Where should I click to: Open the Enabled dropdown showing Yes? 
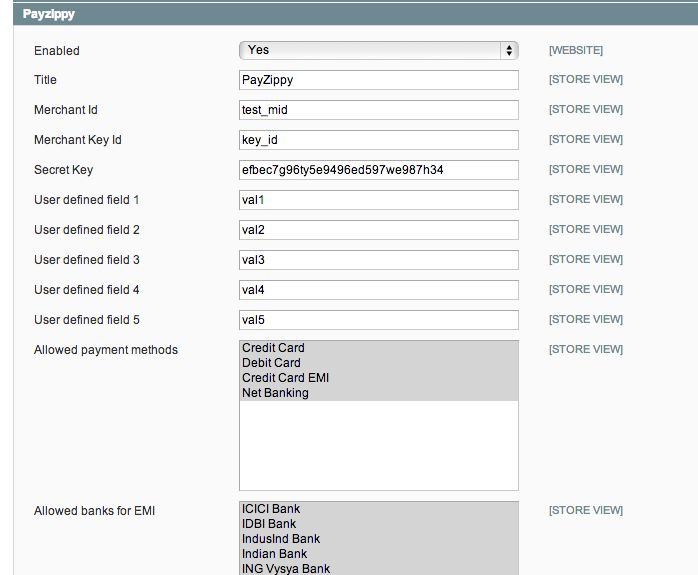click(x=378, y=50)
